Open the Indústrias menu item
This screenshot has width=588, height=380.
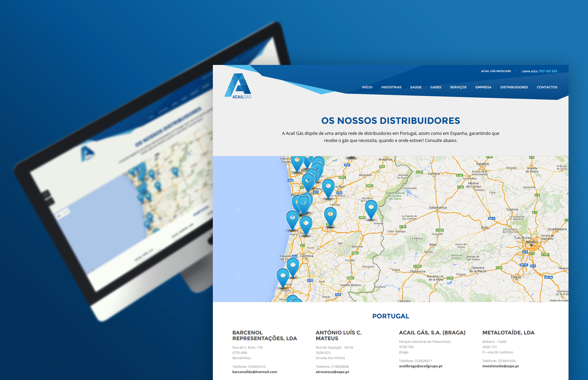[391, 87]
